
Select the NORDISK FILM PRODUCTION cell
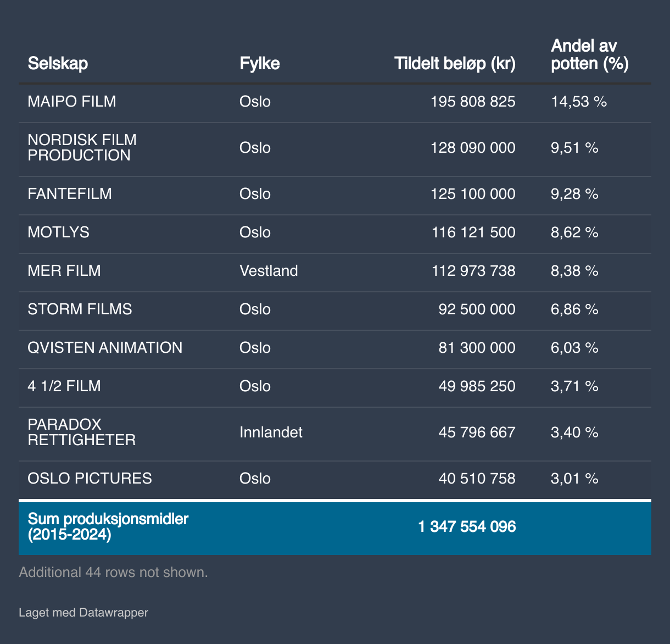(82, 148)
